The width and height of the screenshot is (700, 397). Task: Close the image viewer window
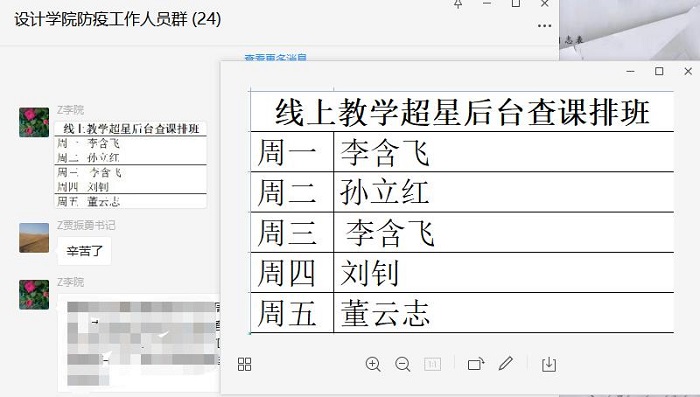click(688, 71)
